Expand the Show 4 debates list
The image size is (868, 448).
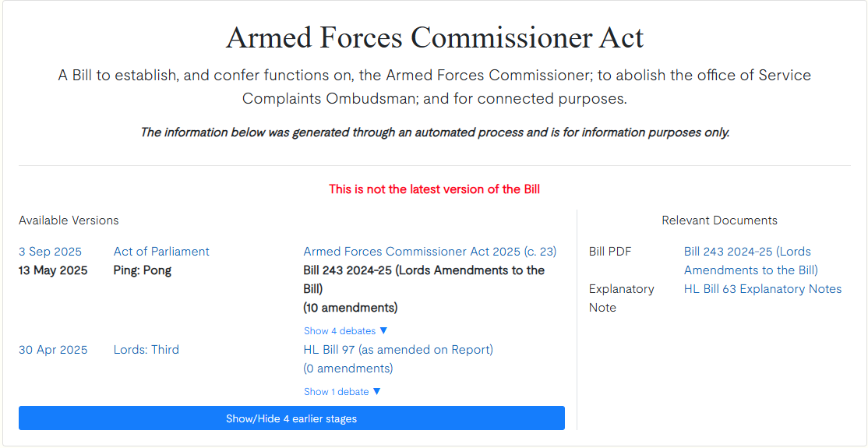click(345, 331)
